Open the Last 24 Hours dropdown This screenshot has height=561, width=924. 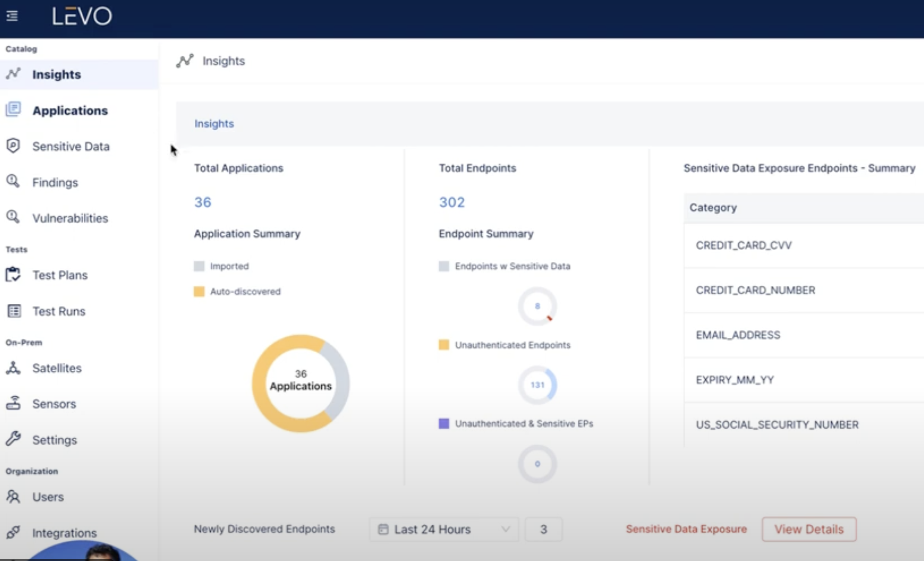click(x=444, y=529)
